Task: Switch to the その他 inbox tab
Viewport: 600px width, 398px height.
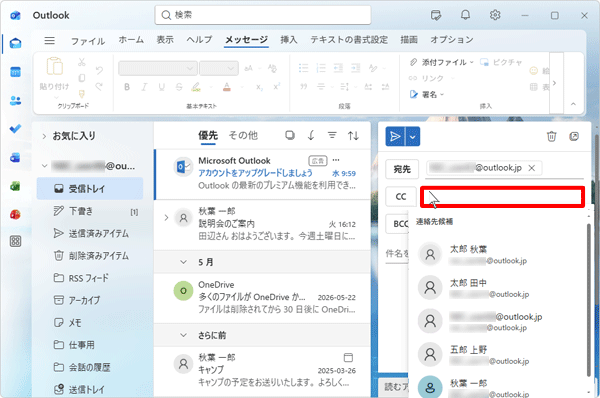Action: click(243, 135)
